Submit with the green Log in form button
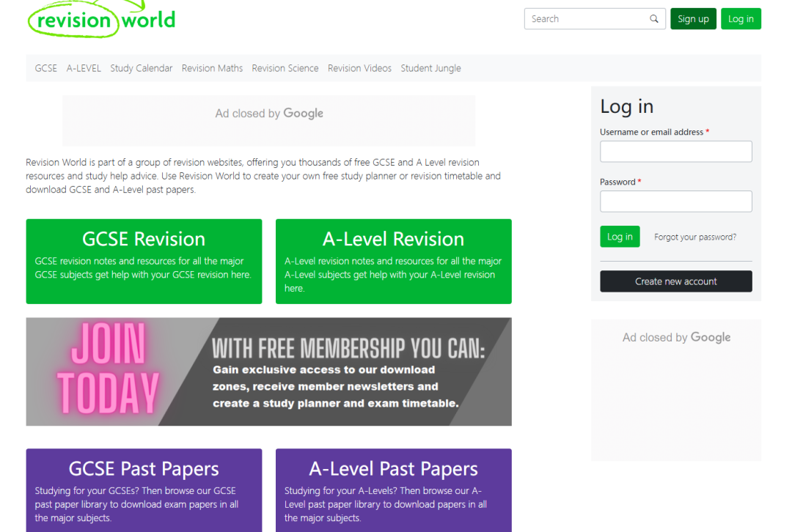 (x=620, y=236)
